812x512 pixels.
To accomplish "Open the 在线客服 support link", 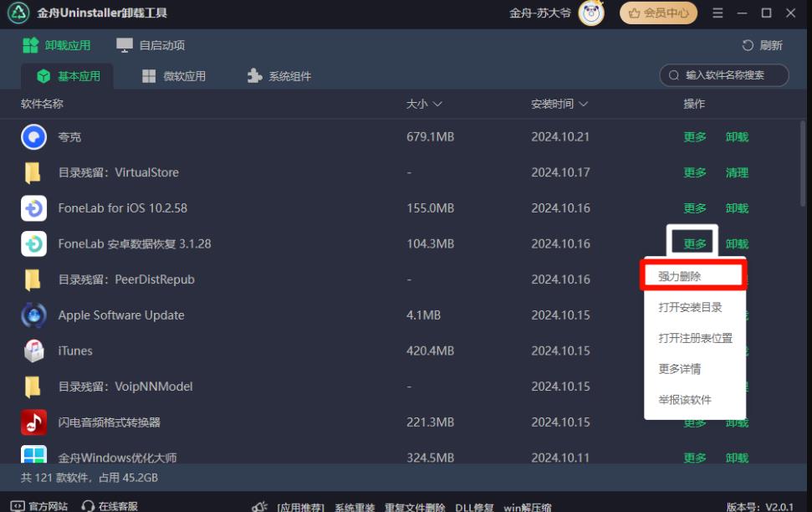I will tap(110, 506).
